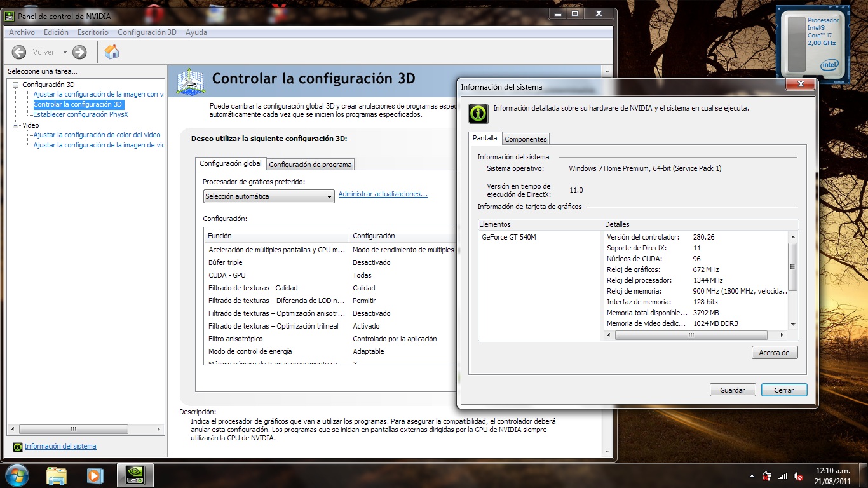Click the Núcleos de CUDA detail row
The width and height of the screenshot is (868, 488).
click(696, 259)
